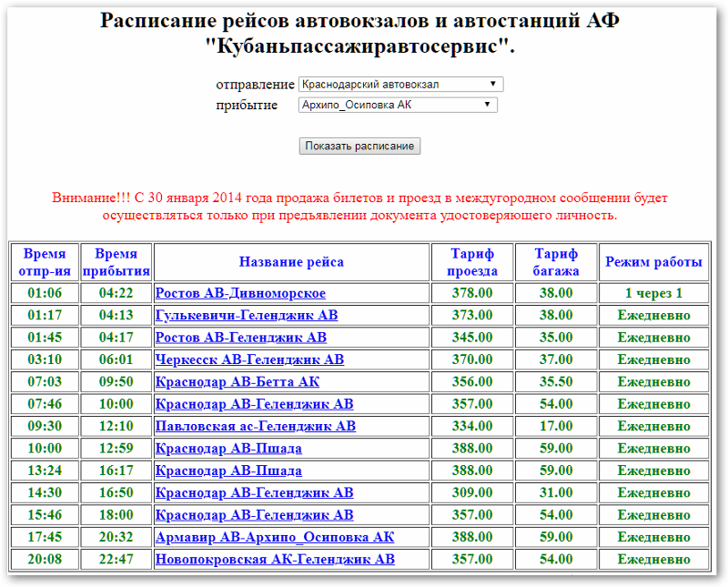Image resolution: width=728 pixels, height=587 pixels.
Task: Click the Режим работы column header
Action: point(653,262)
